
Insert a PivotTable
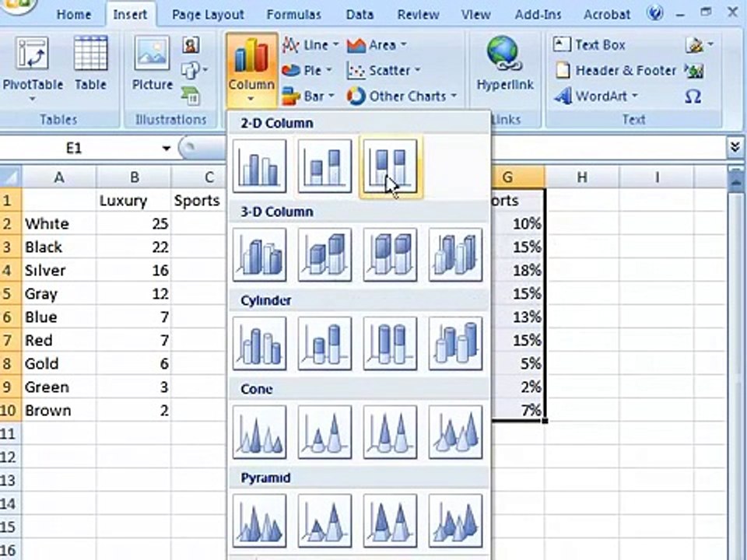click(33, 68)
